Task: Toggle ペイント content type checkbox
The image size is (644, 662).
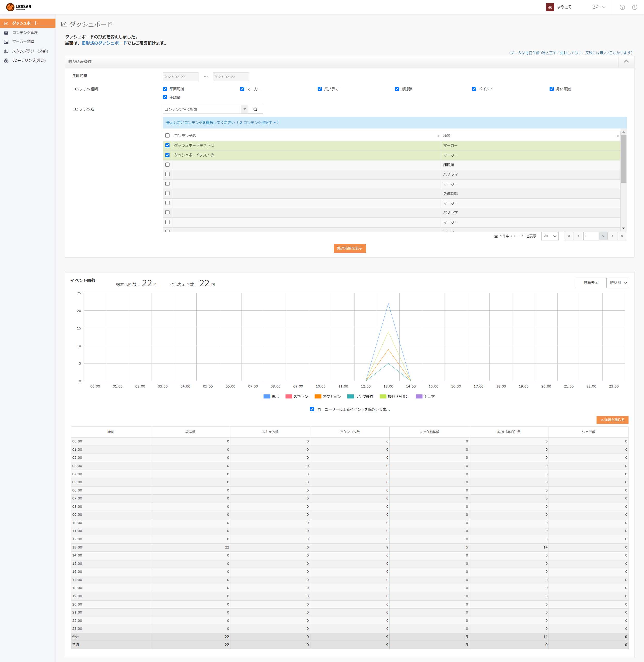Action: (x=474, y=89)
